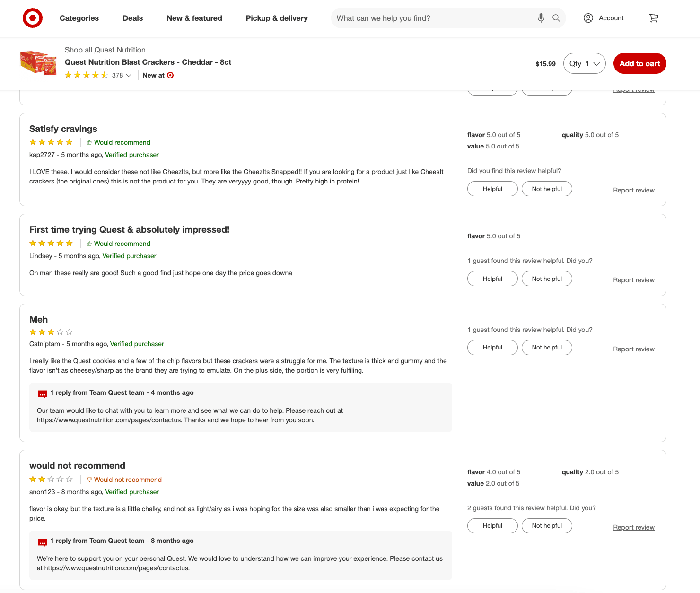The image size is (700, 593).
Task: Expand the 378 ratings breakdown chevron
Action: (x=129, y=75)
